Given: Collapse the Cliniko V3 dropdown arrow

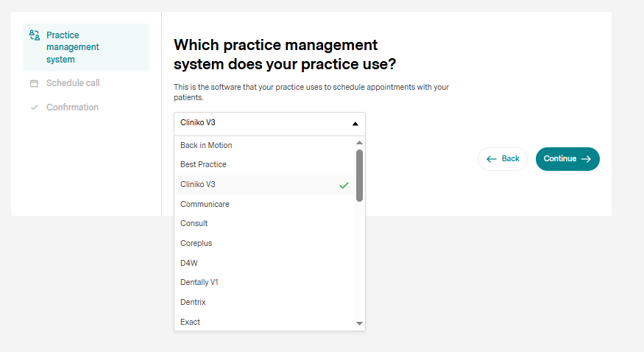Looking at the screenshot, I should point(355,124).
